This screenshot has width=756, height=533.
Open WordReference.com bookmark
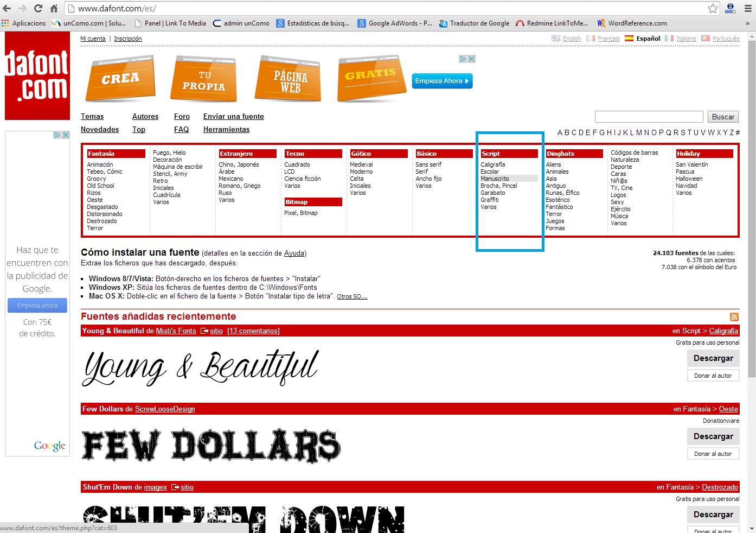coord(632,23)
